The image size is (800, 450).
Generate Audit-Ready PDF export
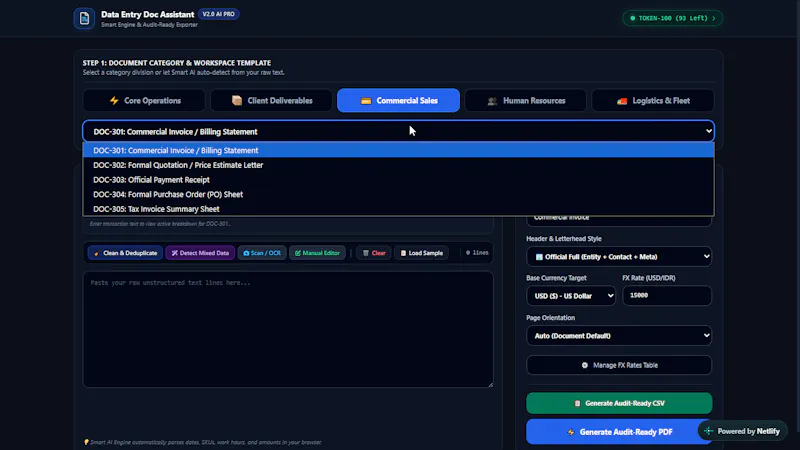(619, 432)
